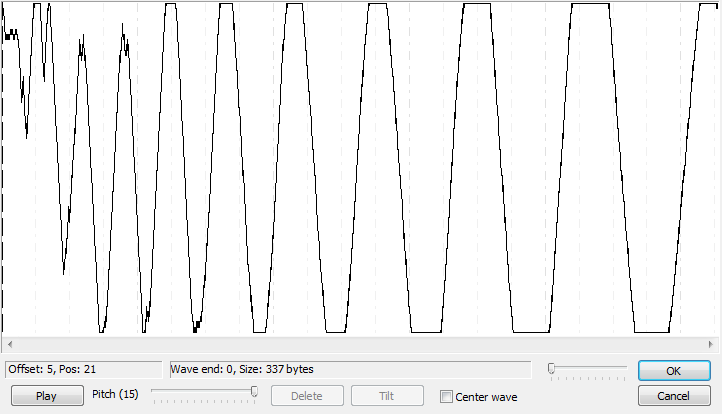The width and height of the screenshot is (722, 414).
Task: Click the left end of the Pitch slider track
Action: pos(154,392)
